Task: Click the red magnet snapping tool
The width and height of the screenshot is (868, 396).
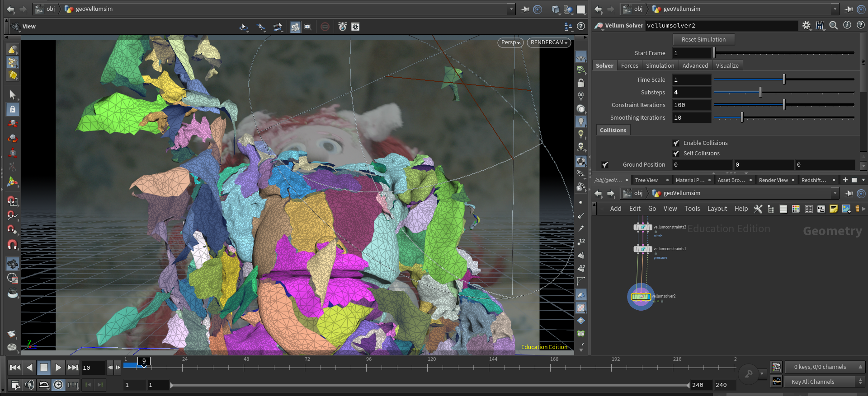Action: pos(12,245)
